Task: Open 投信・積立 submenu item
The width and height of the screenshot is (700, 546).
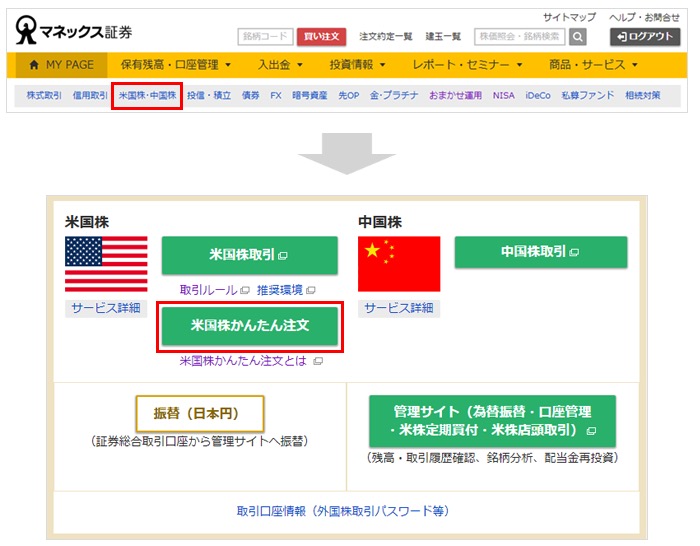Action: coord(209,95)
